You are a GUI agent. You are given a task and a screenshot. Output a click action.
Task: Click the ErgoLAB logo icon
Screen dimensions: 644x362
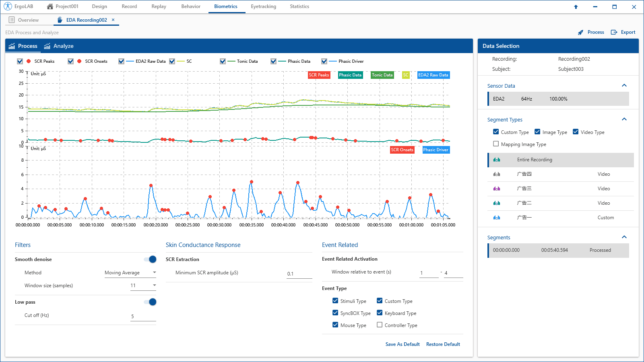[8, 6]
